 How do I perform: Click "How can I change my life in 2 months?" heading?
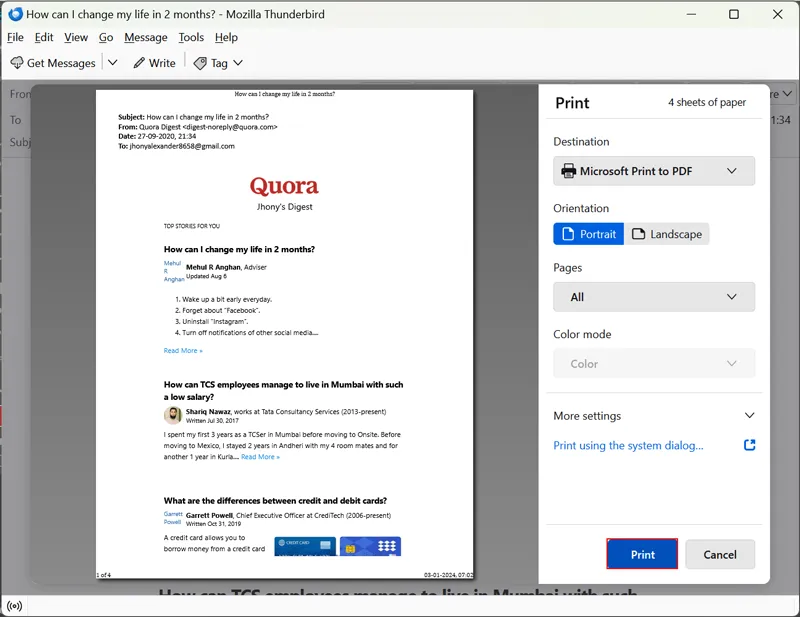(239, 249)
